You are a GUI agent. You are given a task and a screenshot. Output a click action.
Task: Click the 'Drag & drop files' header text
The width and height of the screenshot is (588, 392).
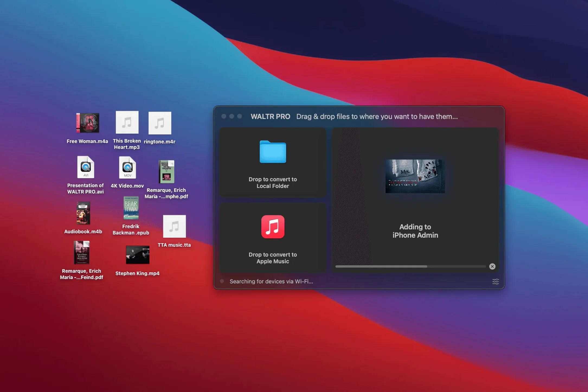click(x=377, y=117)
